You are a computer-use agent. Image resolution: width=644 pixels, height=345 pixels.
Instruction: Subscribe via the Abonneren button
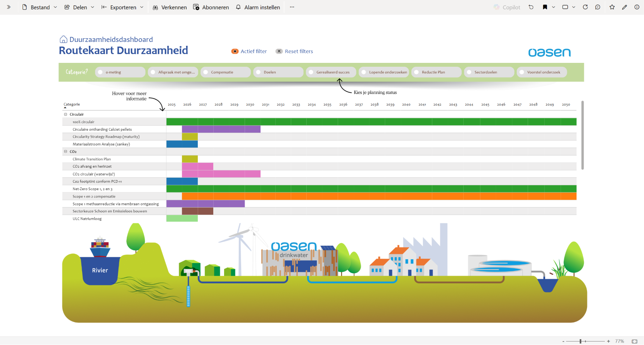pos(211,7)
